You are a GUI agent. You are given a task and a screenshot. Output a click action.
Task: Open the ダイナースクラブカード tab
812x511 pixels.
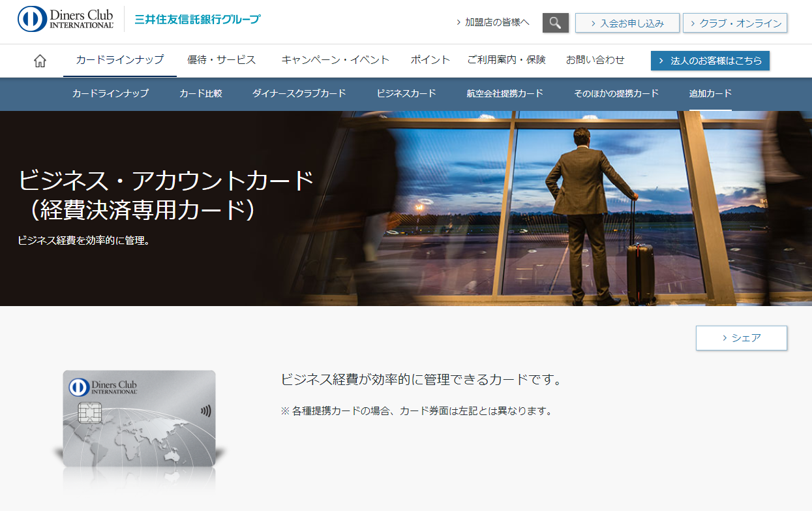point(299,93)
